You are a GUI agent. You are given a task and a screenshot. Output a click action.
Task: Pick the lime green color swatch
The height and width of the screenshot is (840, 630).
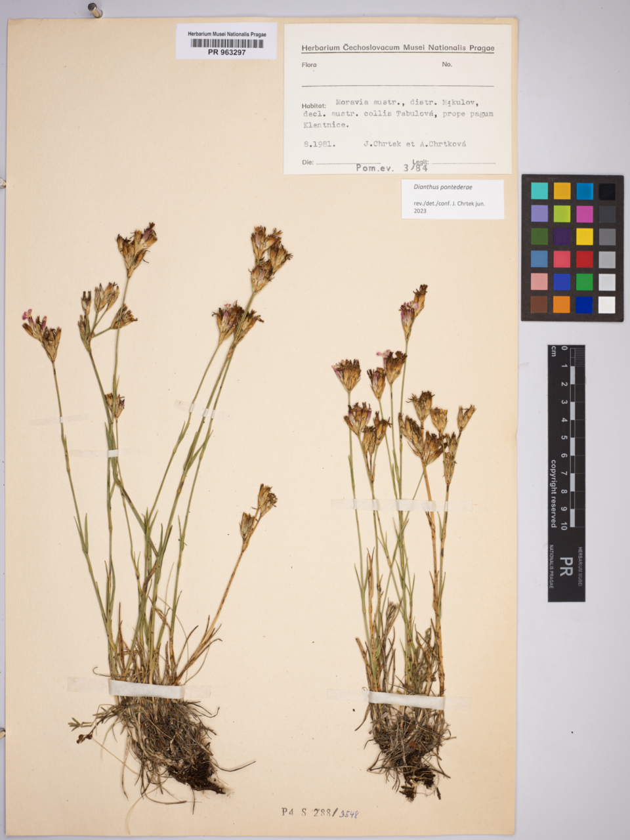[562, 214]
